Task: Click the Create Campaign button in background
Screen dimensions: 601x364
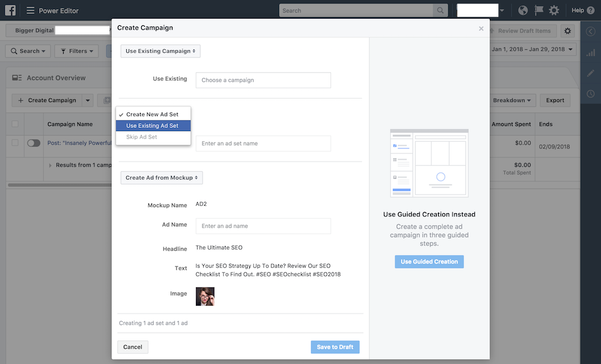Action: [x=47, y=100]
